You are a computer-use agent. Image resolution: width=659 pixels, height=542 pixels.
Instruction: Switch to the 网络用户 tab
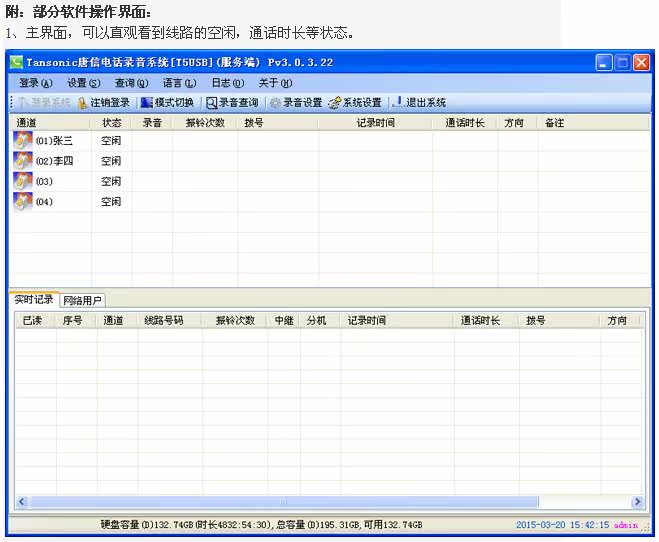point(82,301)
